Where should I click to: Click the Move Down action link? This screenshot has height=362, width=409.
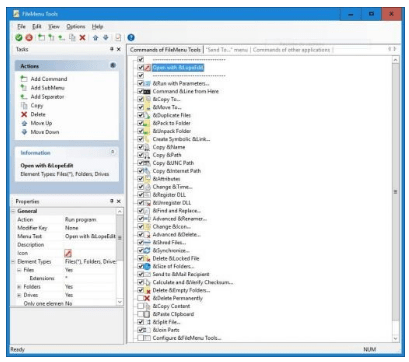point(45,132)
